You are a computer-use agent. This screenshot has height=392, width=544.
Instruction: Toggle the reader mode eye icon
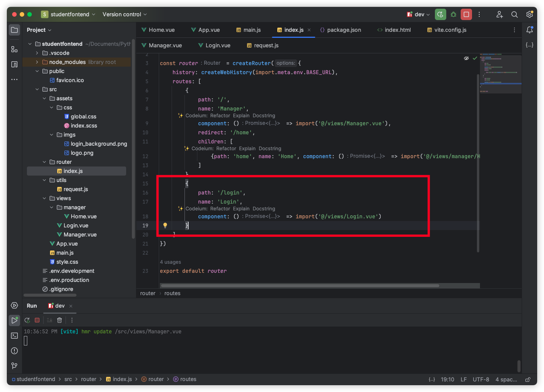pyautogui.click(x=466, y=58)
